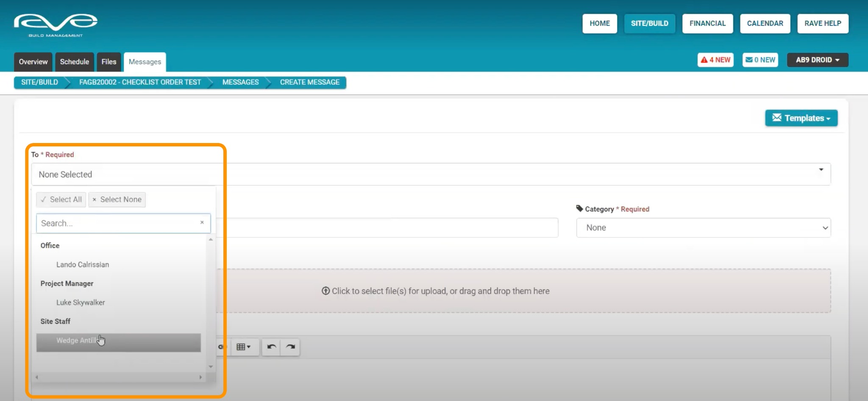The image size is (868, 401).
Task: Open the FINANCIAL section
Action: click(707, 23)
